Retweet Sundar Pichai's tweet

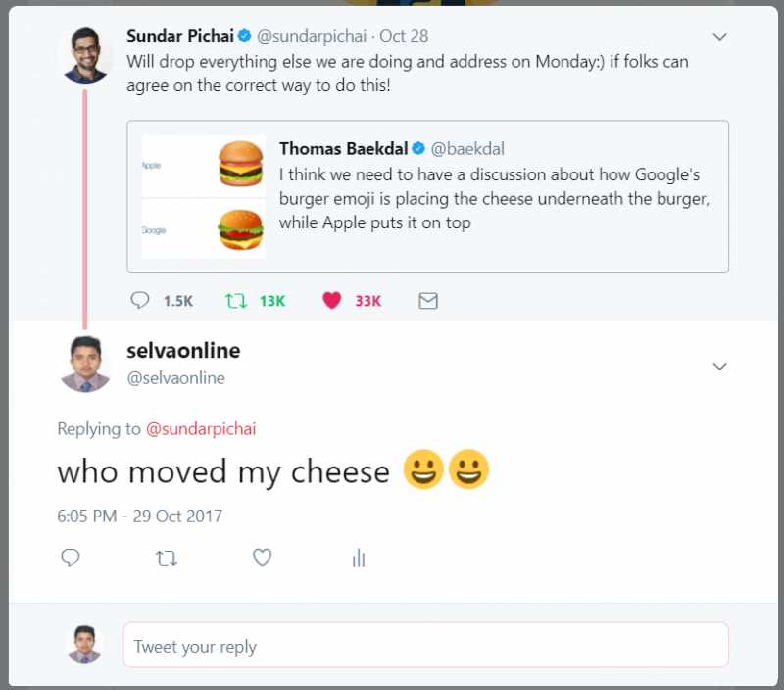point(236,301)
